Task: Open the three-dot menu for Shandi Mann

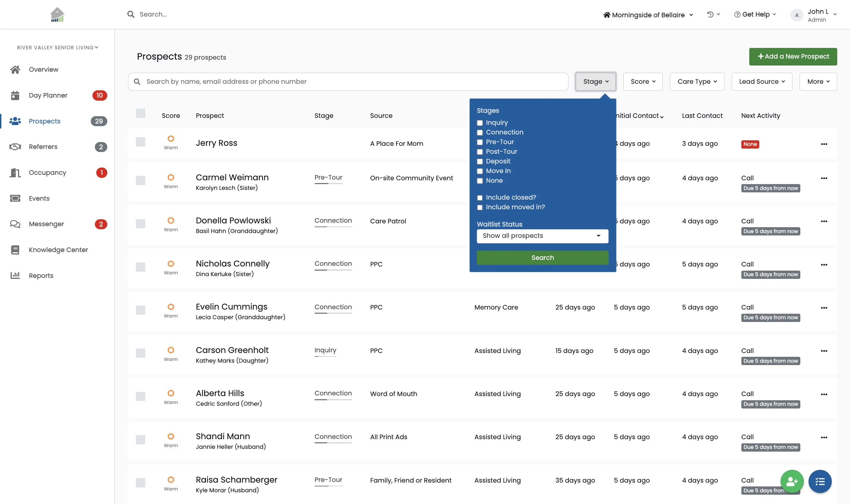Action: click(x=824, y=437)
